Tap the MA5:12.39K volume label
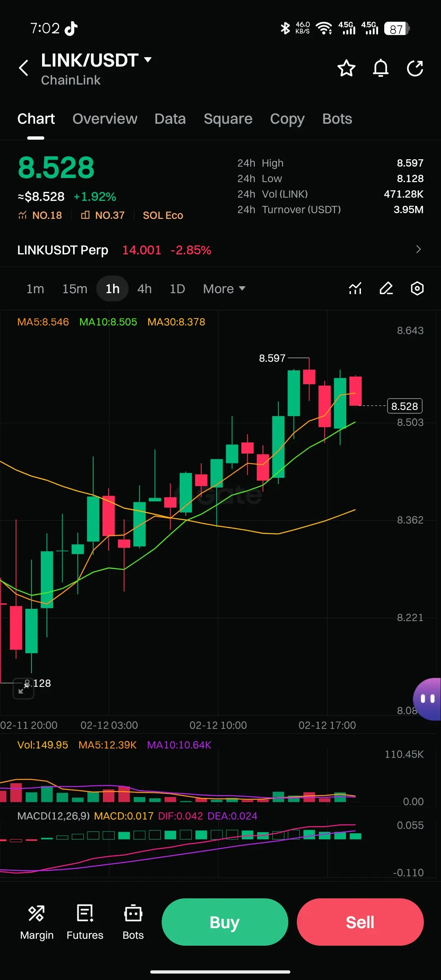This screenshot has width=441, height=980. (x=107, y=745)
